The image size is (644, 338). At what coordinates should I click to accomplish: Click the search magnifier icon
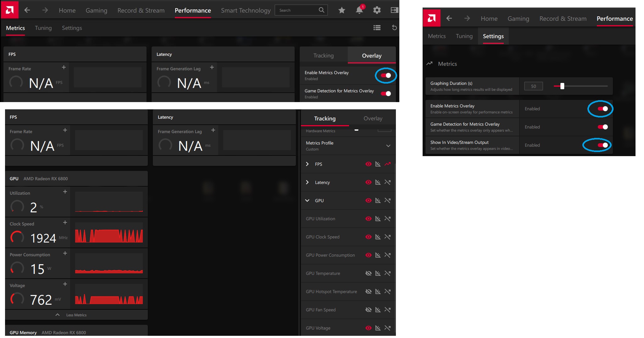pos(321,10)
